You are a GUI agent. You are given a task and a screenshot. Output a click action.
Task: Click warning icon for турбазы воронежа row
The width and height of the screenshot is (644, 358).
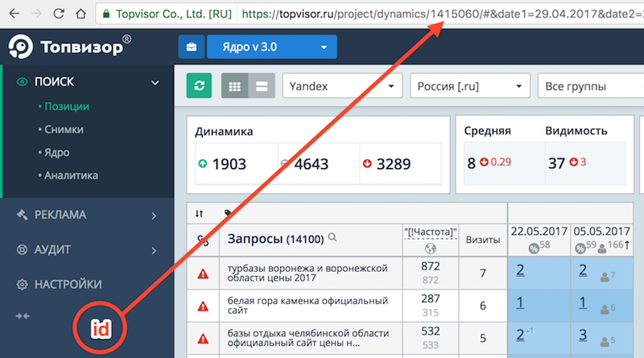point(203,274)
